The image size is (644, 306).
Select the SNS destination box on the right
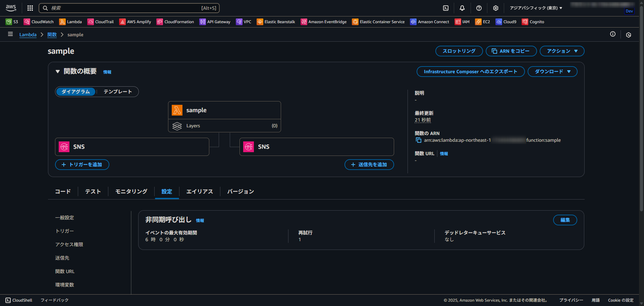[317, 147]
